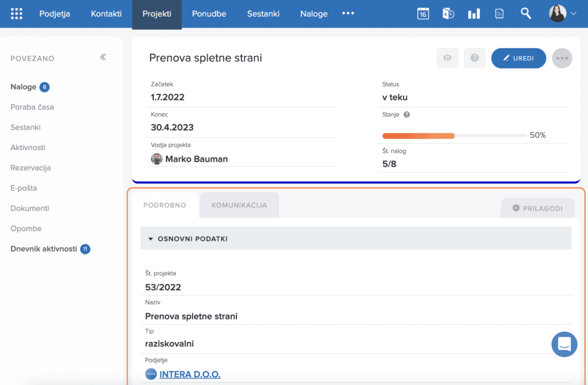Click the Vodja projekta name Marko Bauman

pyautogui.click(x=196, y=159)
